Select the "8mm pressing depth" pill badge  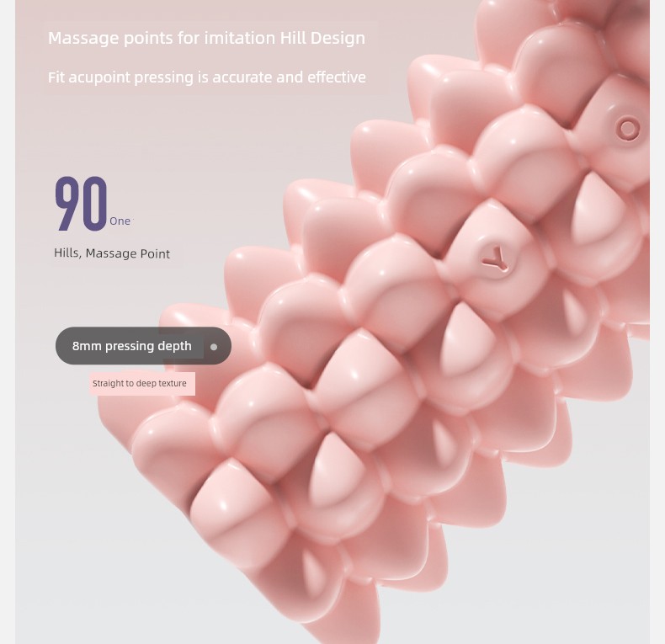pos(143,346)
